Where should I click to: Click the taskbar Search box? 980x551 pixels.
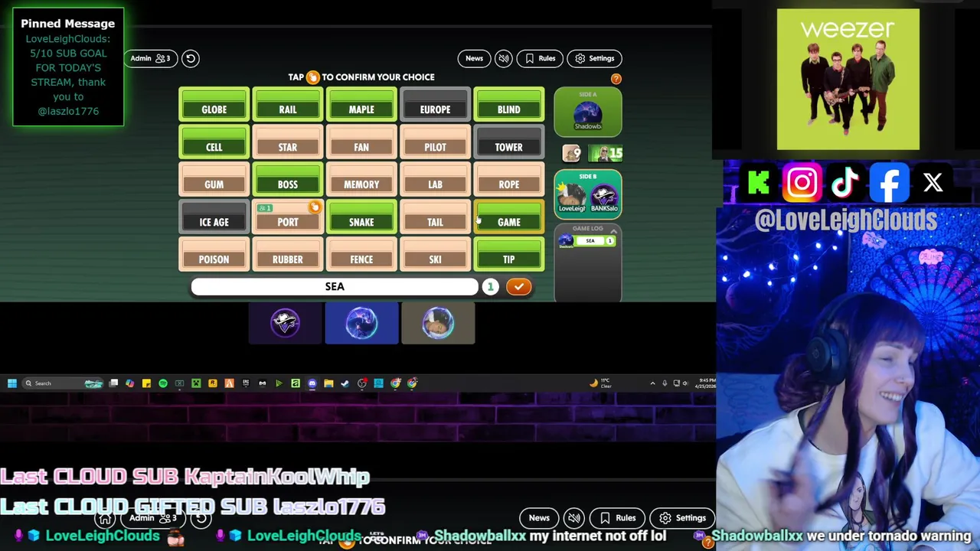(63, 383)
